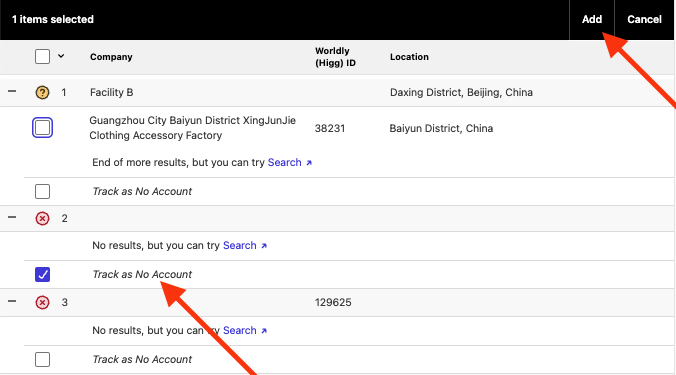Viewport: 676px width, 375px height.
Task: Collapse row 2 results group
Action: point(12,217)
